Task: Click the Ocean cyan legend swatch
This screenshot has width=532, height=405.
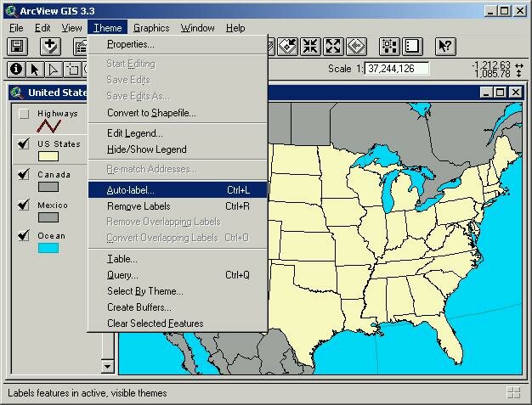Action: [48, 248]
